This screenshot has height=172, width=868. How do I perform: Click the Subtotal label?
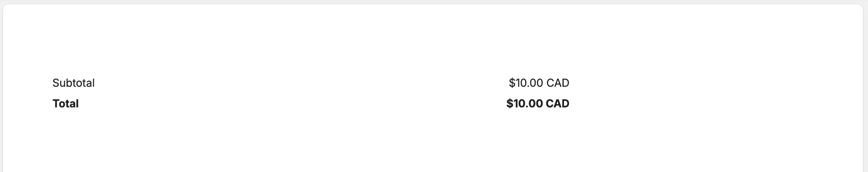pyautogui.click(x=73, y=83)
